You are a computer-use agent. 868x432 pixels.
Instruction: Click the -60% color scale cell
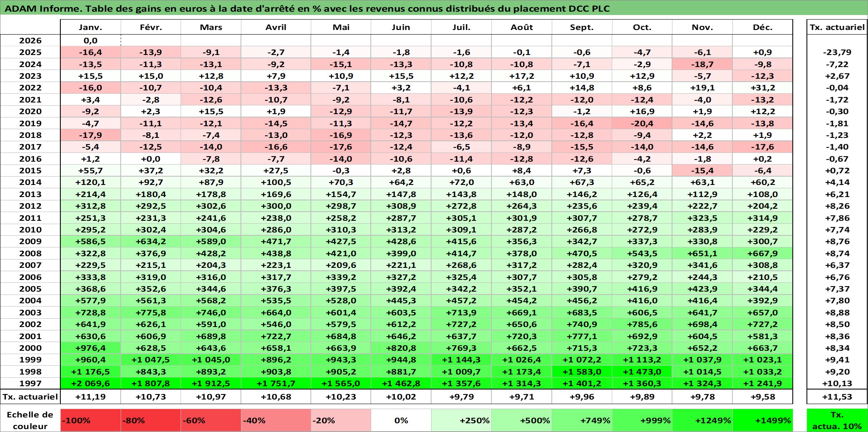tap(211, 420)
